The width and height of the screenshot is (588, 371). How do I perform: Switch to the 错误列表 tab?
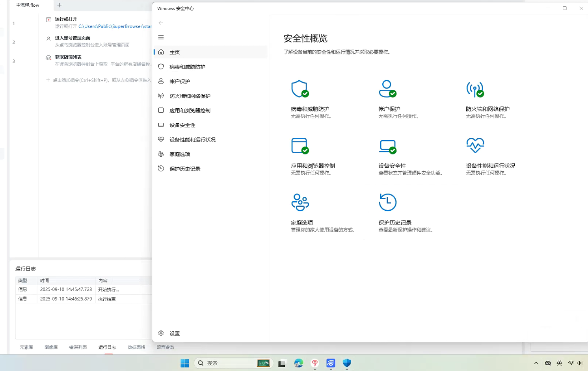point(78,347)
